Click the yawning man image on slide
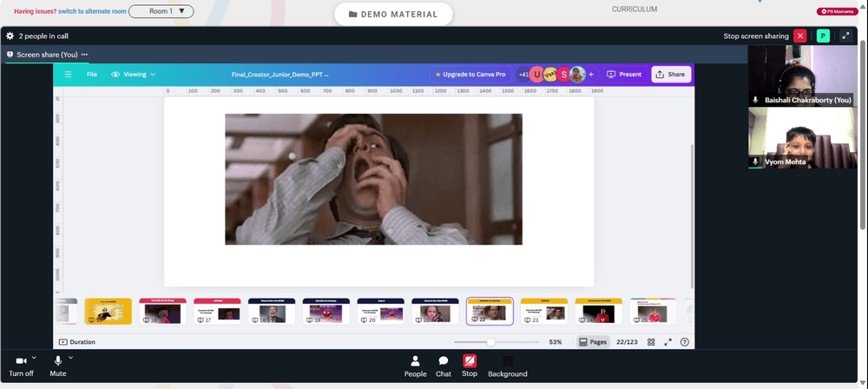This screenshot has height=389, width=868. click(373, 179)
